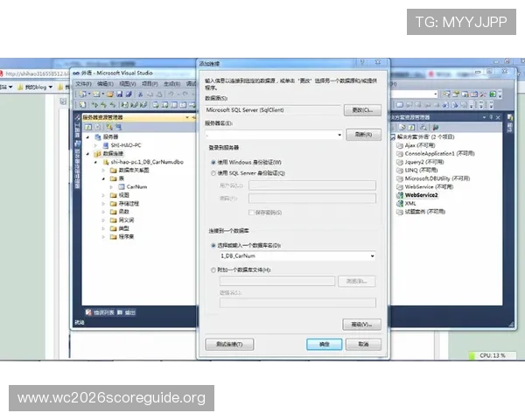This screenshot has width=525, height=420.
Task: Collapse the shi-hao-pc.1_DB_CarNum.dbo node
Action: (95, 162)
